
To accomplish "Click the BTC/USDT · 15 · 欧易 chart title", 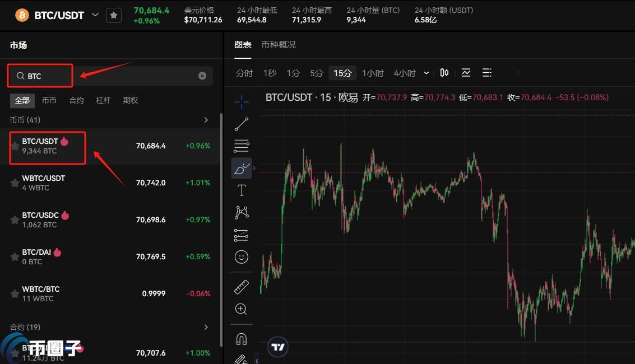I will pos(312,97).
